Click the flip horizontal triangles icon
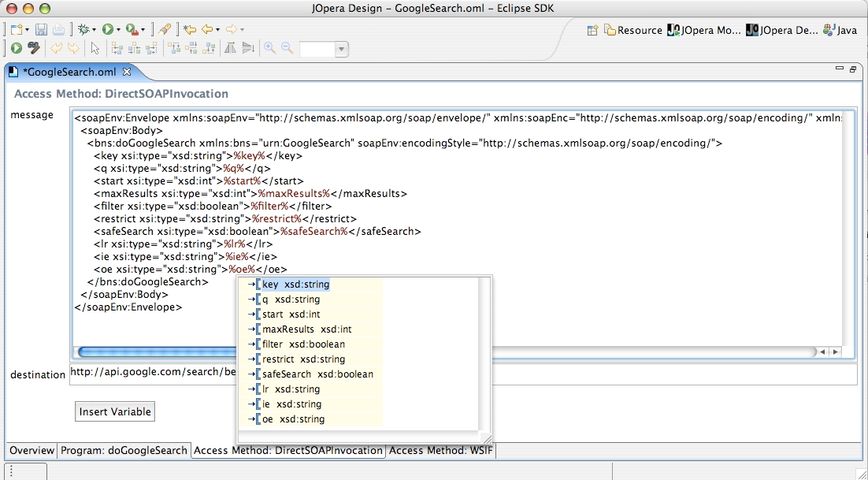 point(230,49)
